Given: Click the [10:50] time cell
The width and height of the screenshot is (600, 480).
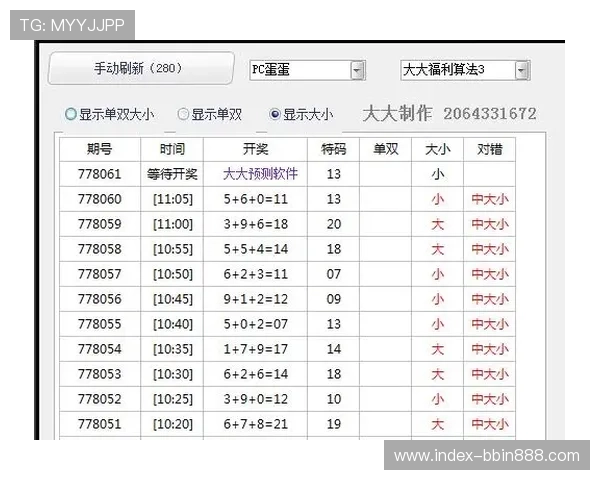Looking at the screenshot, I should click(x=172, y=274).
